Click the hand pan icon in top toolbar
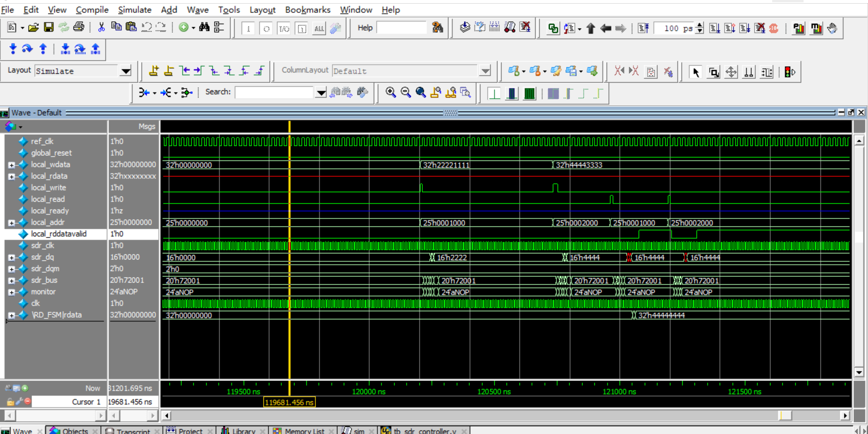The height and width of the screenshot is (434, 868). pyautogui.click(x=832, y=29)
